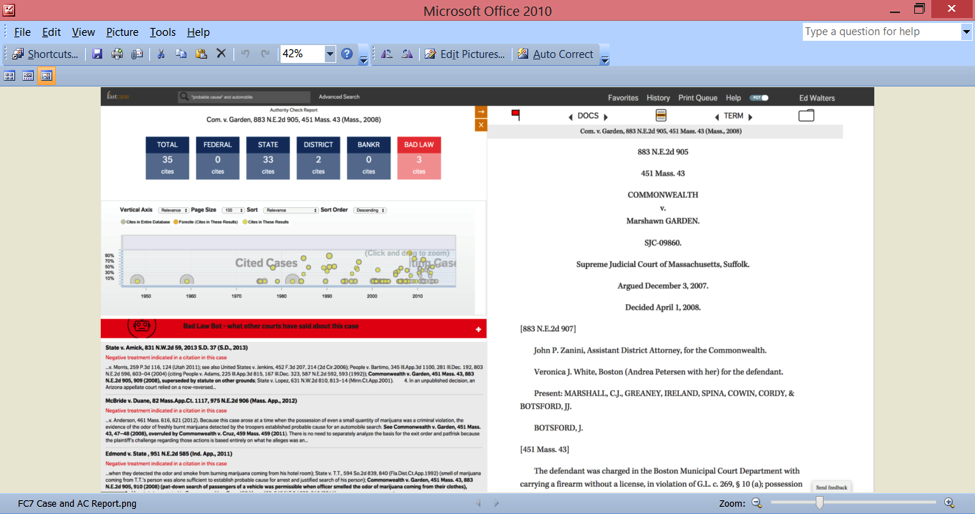Rotate the picture right
The image size is (975, 514).
[x=407, y=54]
